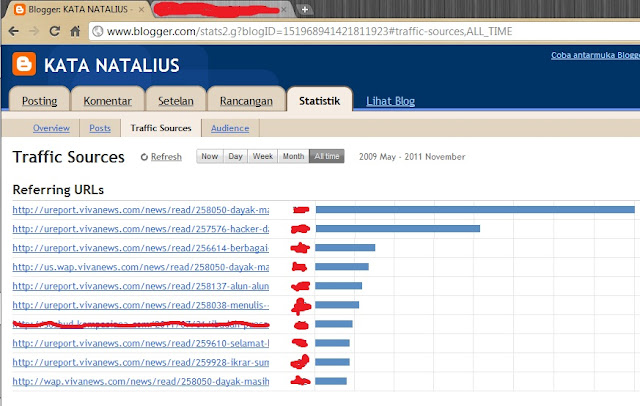Click the bar for the 257576-hacker row
This screenshot has width=640, height=406.
tap(398, 229)
